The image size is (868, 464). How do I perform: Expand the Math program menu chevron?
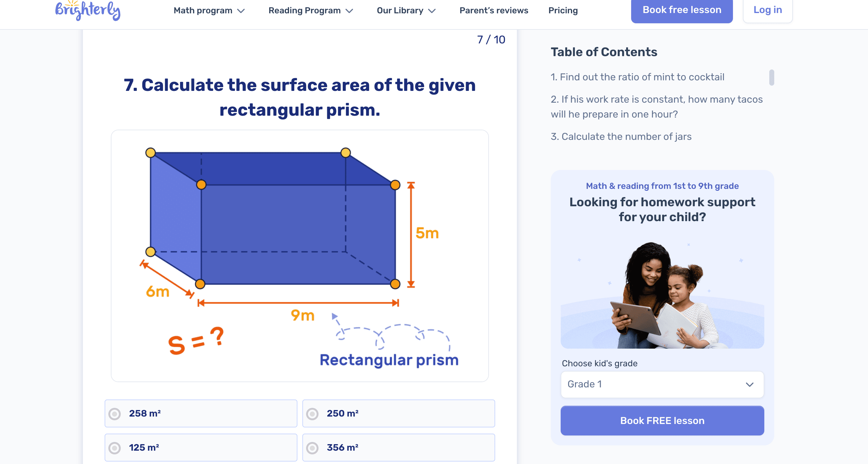pyautogui.click(x=241, y=11)
